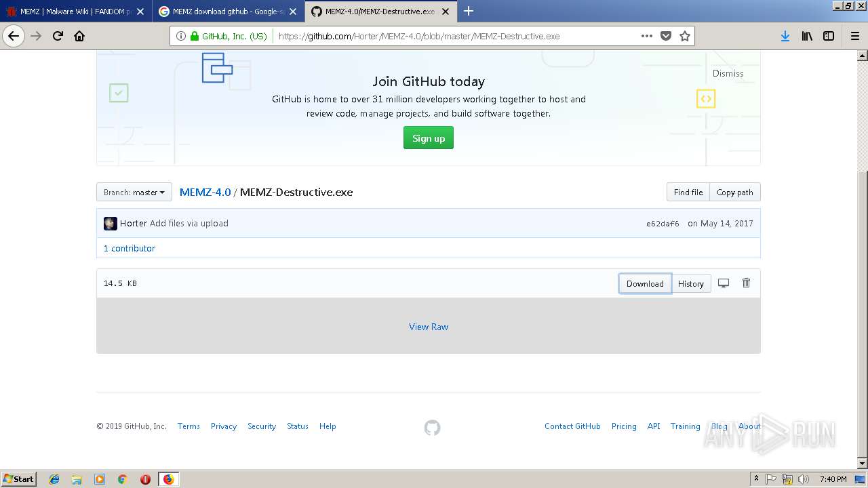Image resolution: width=868 pixels, height=488 pixels.
Task: Open footer Training link
Action: [x=685, y=426]
